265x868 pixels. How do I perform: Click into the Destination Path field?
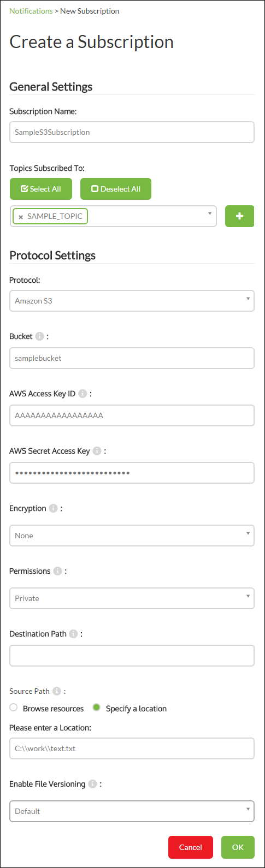pyautogui.click(x=132, y=656)
